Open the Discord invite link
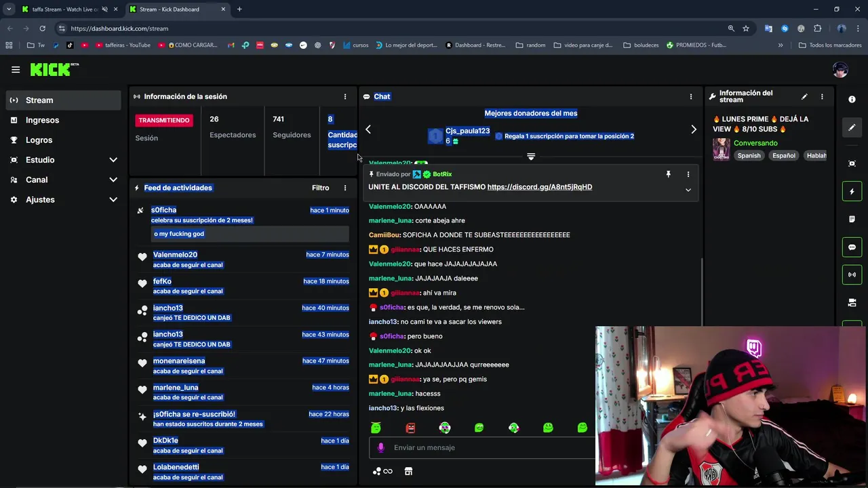The width and height of the screenshot is (868, 488). [x=540, y=187]
